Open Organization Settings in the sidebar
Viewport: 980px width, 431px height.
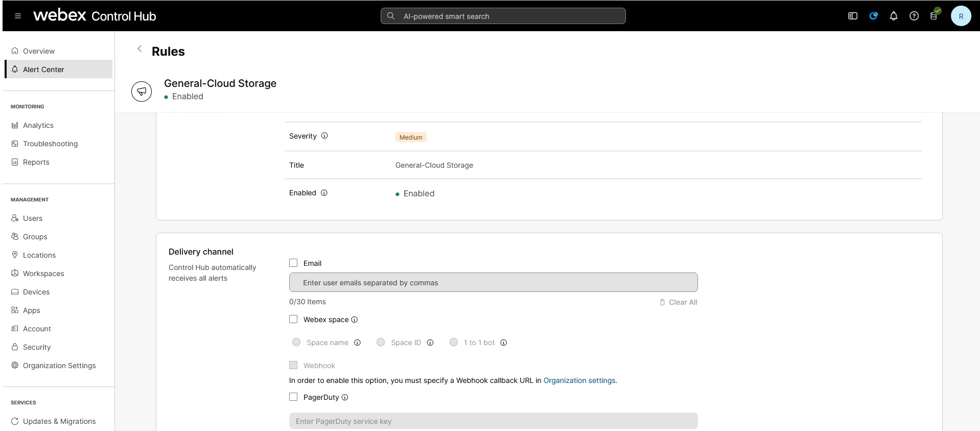[x=58, y=366]
